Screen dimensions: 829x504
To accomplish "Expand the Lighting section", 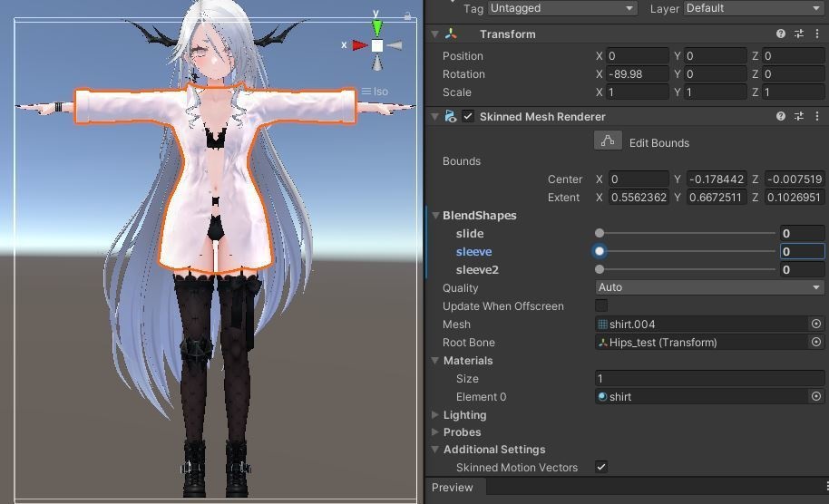I will pos(435,415).
